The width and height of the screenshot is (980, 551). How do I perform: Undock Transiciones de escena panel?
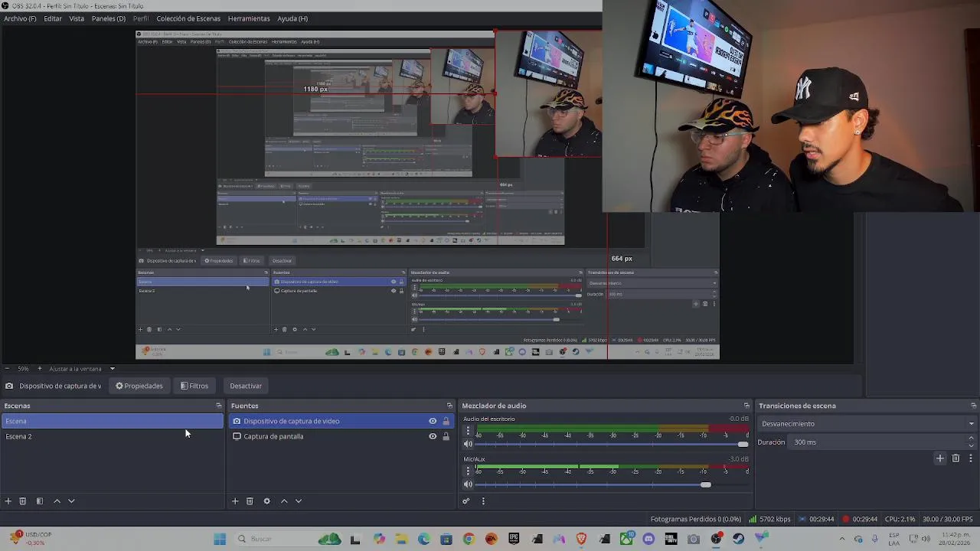973,406
